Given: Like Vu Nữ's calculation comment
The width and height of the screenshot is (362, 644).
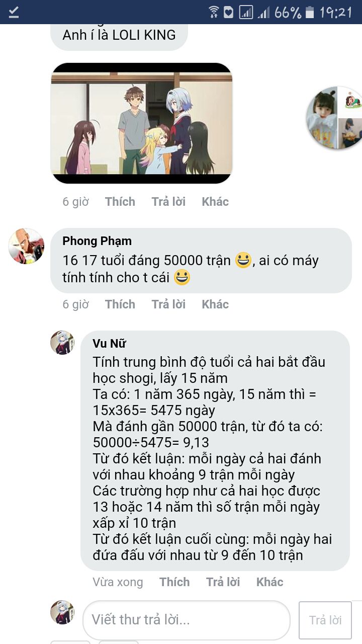Looking at the screenshot, I should (x=174, y=582).
